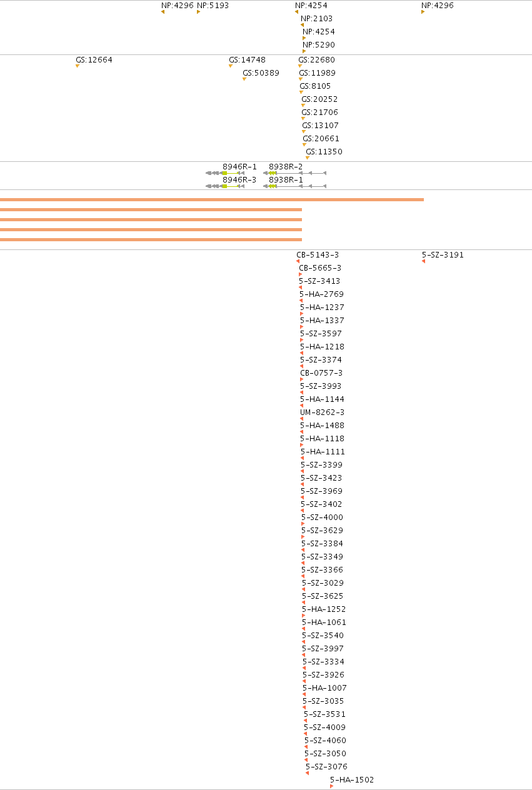Open the NP:5290 feature

(x=319, y=45)
